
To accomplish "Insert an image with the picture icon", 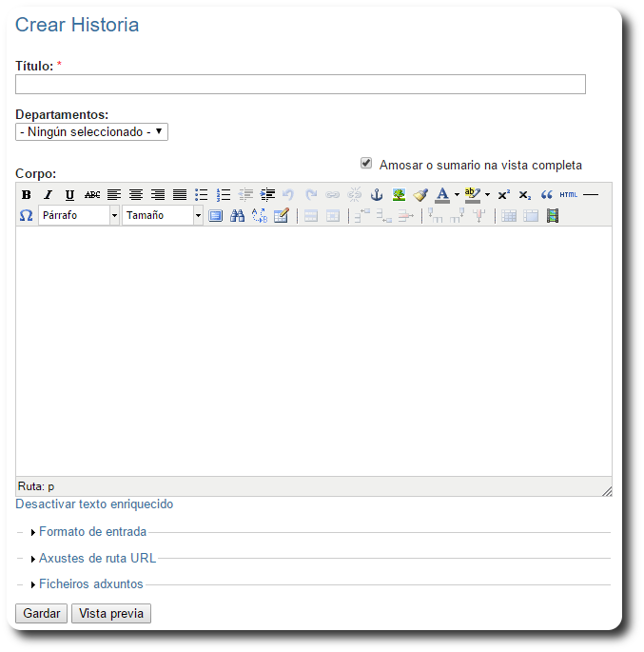I will (399, 195).
